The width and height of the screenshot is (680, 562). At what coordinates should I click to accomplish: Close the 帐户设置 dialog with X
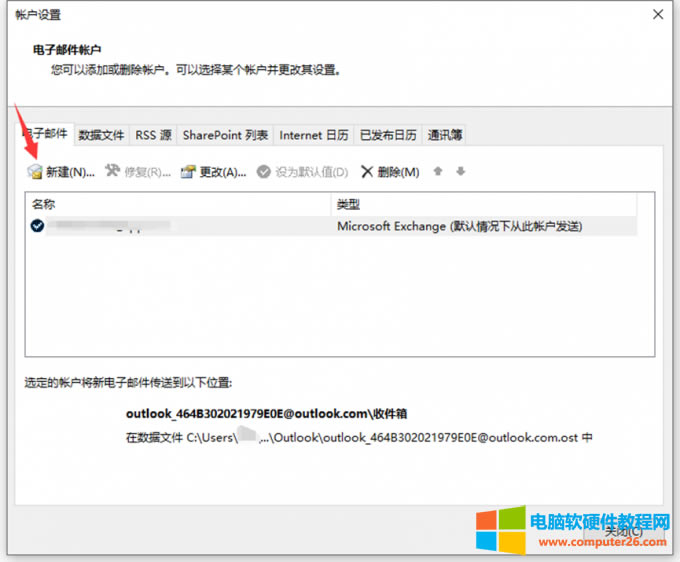658,14
